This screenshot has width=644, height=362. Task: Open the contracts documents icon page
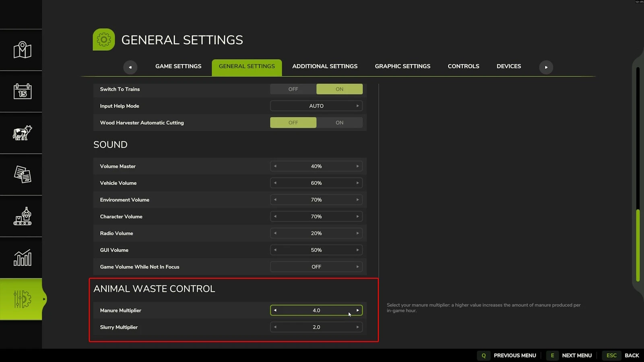coord(23,175)
